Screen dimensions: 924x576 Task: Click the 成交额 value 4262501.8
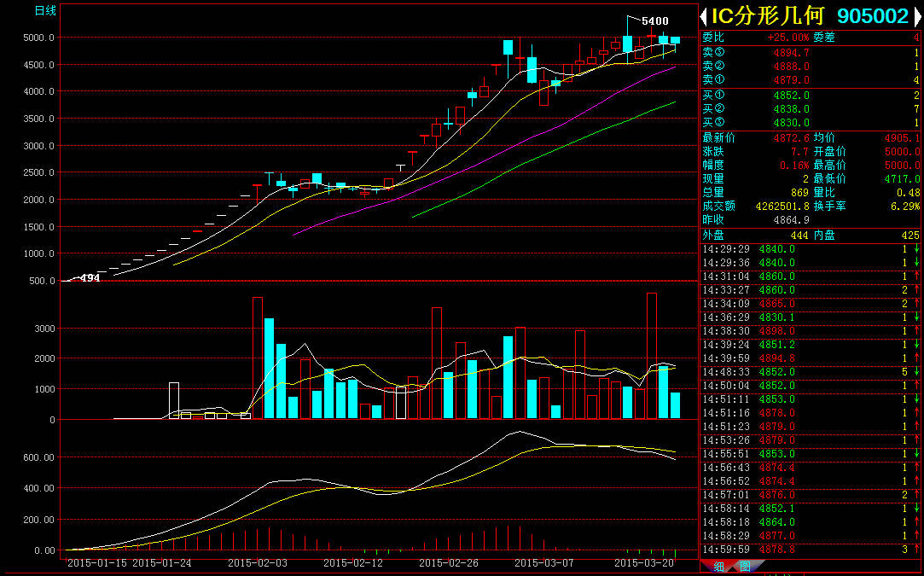click(782, 207)
